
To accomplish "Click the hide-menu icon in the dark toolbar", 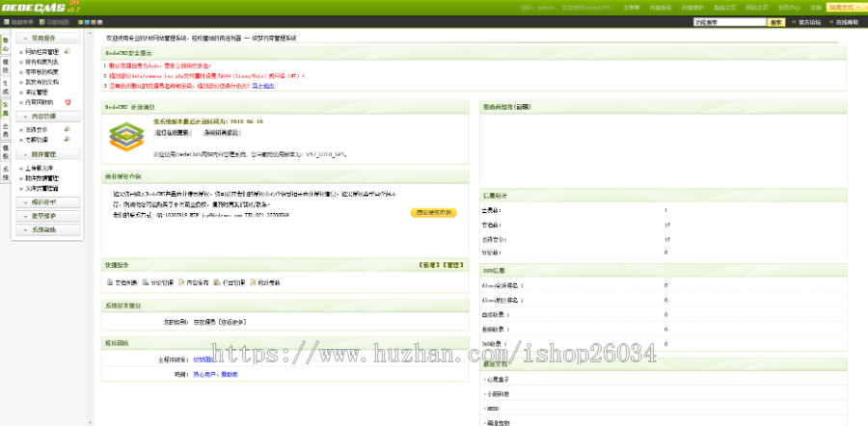I will (7, 22).
